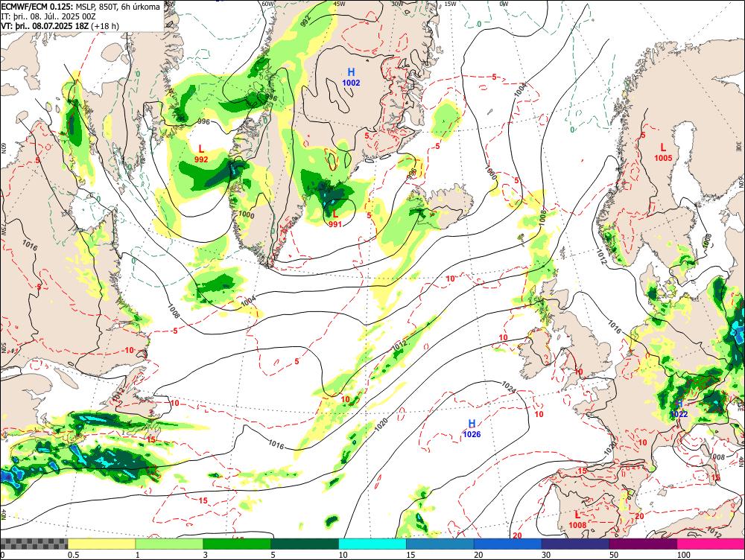Pick the yellow 0.5–1 legend swatch
This screenshot has height=560, width=745.
[101, 544]
